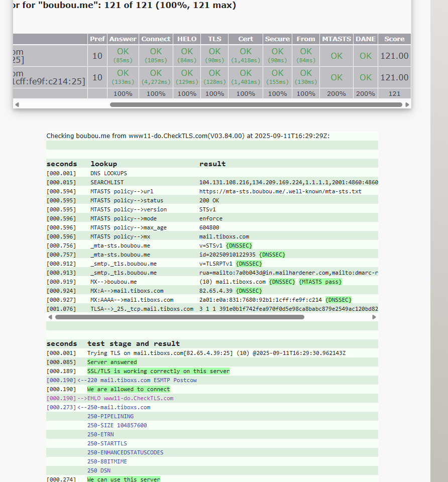Click the HELO column header
Screen dimensions: 448x482
click(187, 39)
